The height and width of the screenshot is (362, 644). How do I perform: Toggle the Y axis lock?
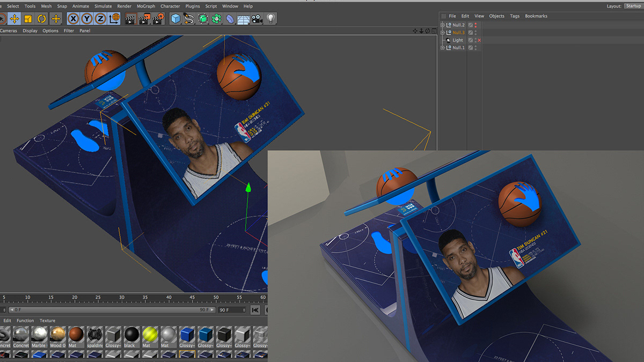pos(86,19)
